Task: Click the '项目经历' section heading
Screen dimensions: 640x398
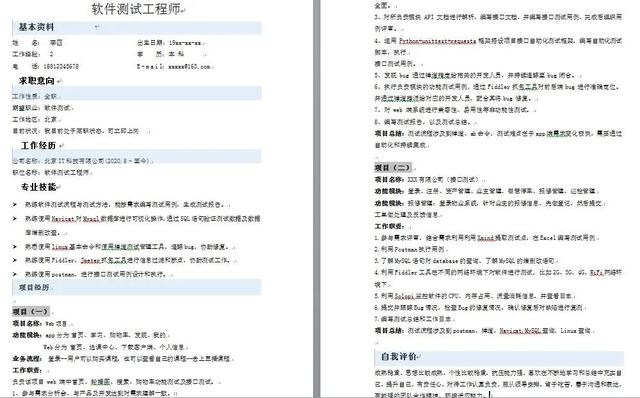Action: click(x=34, y=287)
